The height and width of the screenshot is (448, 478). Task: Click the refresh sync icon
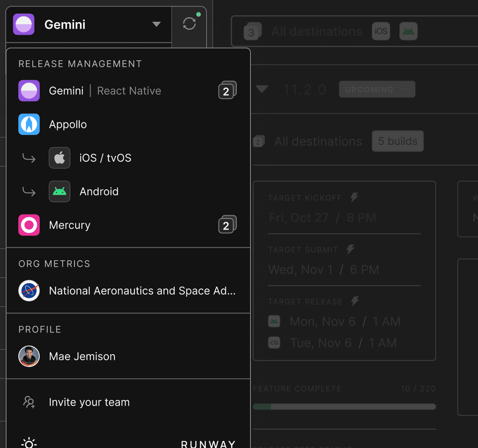point(189,24)
